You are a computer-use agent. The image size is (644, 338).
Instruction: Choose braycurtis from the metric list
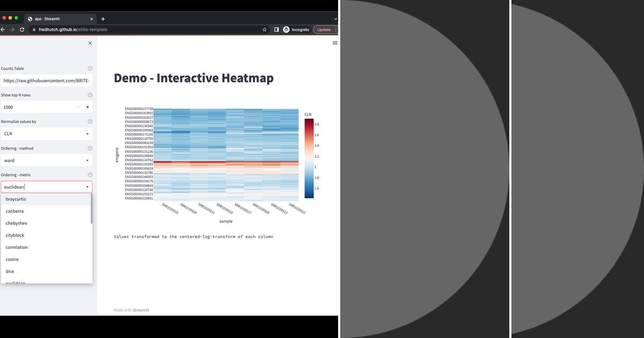[46, 199]
